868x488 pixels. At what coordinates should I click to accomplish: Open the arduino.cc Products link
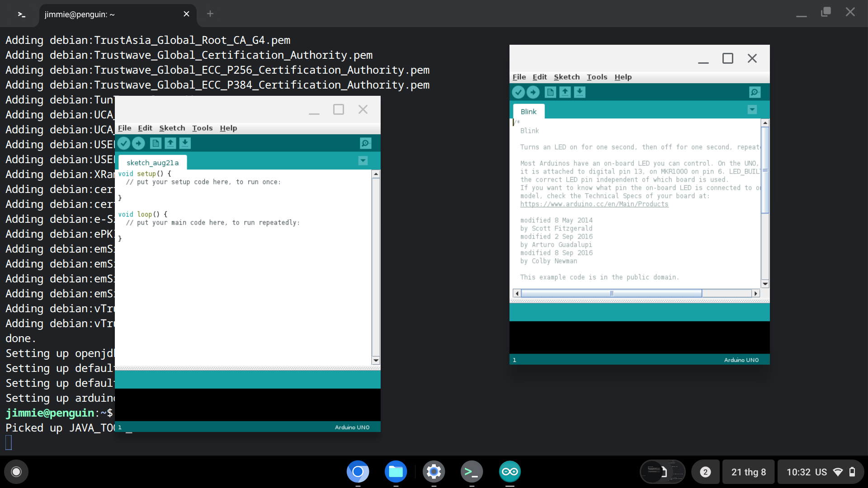click(x=594, y=204)
